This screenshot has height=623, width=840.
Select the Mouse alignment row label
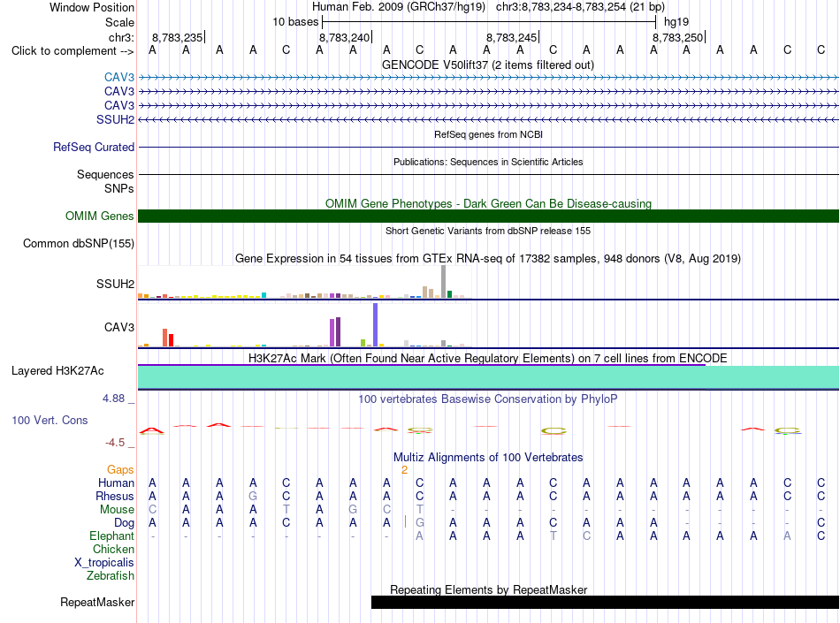[117, 510]
